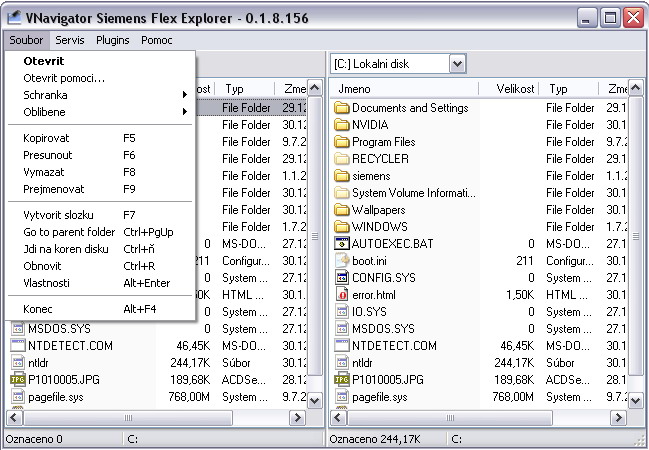Choose Jdi na koren disku entry
Screen dimensions: 649x450
coord(100,249)
